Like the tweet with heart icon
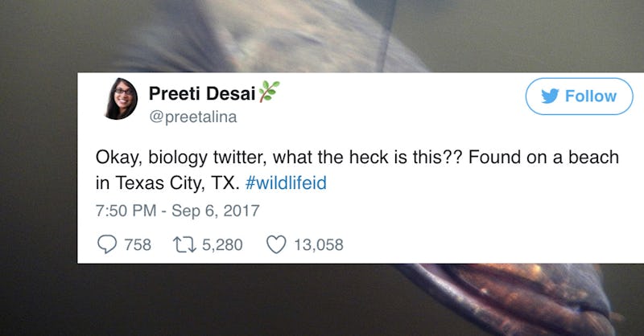Viewport: 644px width, 336px height. tap(276, 244)
